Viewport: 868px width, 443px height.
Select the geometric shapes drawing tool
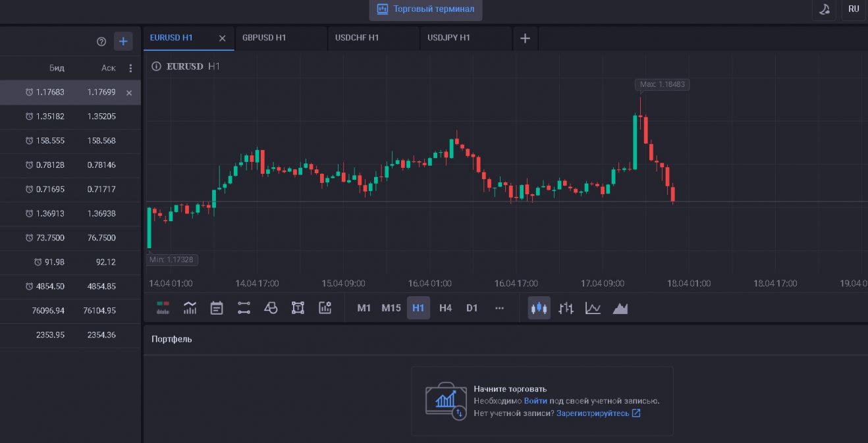click(x=271, y=307)
